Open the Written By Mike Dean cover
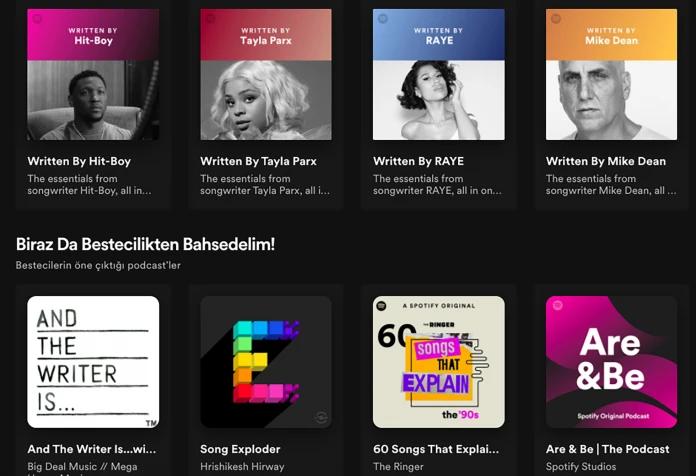The height and width of the screenshot is (476, 696). point(611,74)
